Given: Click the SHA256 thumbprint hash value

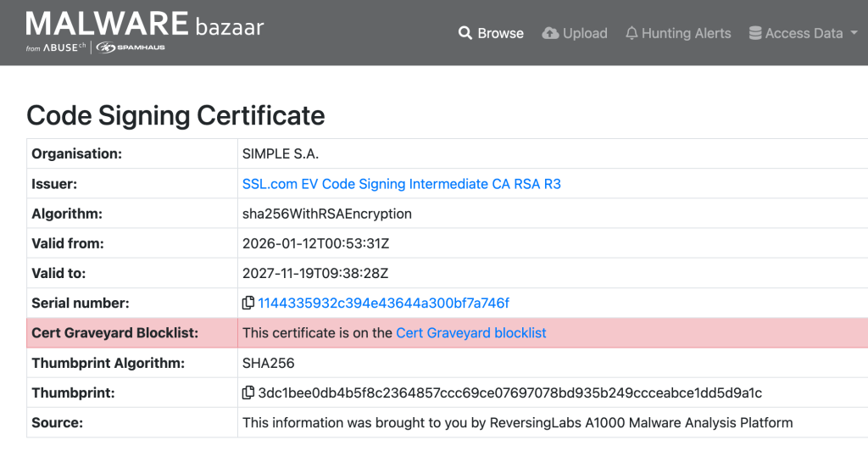Looking at the screenshot, I should point(509,392).
